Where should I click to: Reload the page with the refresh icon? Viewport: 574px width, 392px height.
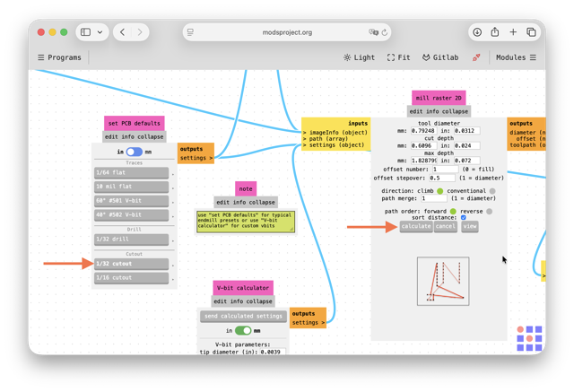pyautogui.click(x=385, y=32)
